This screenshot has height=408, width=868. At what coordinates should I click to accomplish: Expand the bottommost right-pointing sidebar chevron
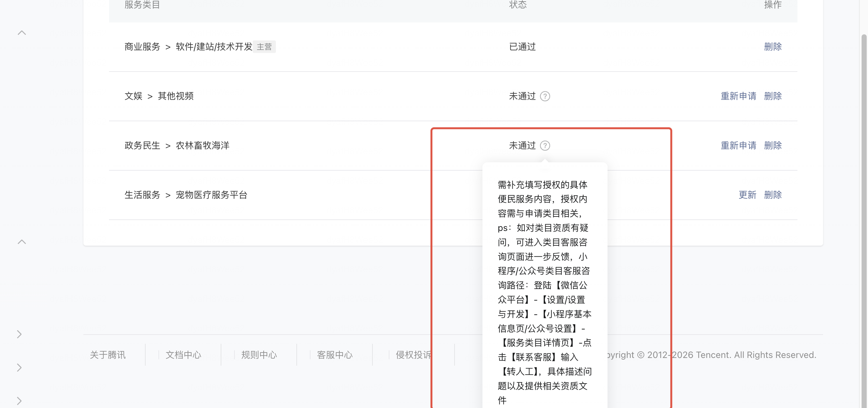coord(19,401)
